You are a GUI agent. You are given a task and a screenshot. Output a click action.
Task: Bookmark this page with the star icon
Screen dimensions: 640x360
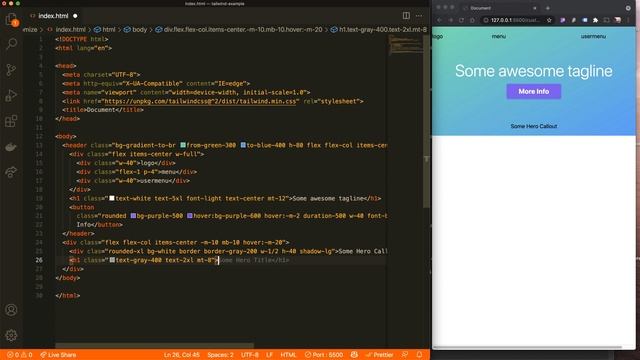click(x=549, y=20)
